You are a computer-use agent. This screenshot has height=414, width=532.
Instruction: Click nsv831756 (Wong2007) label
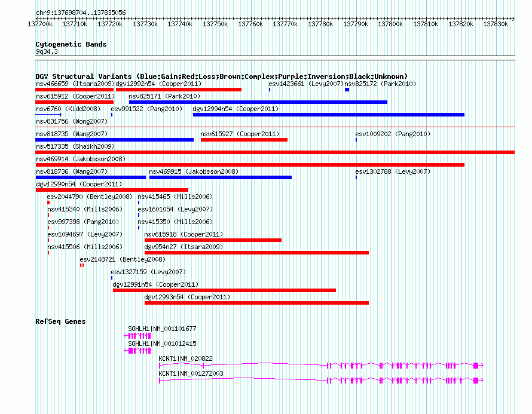tap(72, 121)
